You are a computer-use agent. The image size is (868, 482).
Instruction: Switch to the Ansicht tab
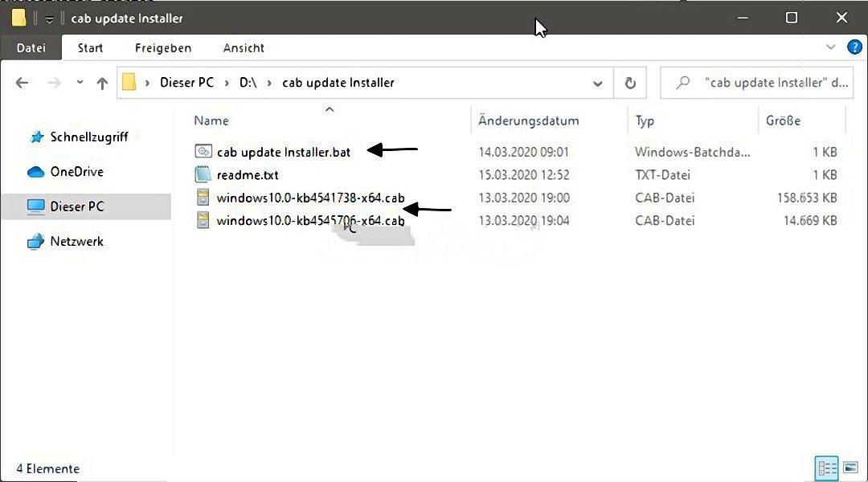[244, 48]
